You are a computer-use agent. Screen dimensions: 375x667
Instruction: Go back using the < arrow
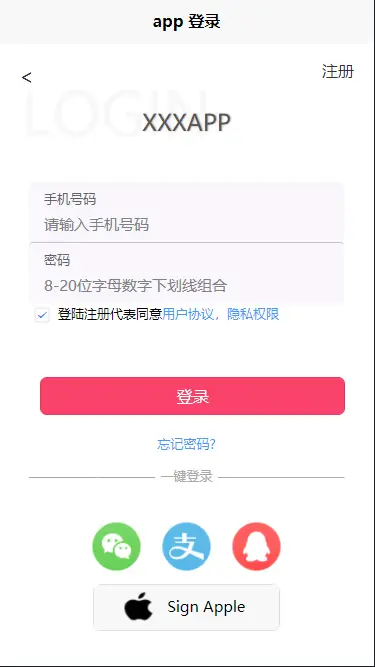pyautogui.click(x=26, y=77)
